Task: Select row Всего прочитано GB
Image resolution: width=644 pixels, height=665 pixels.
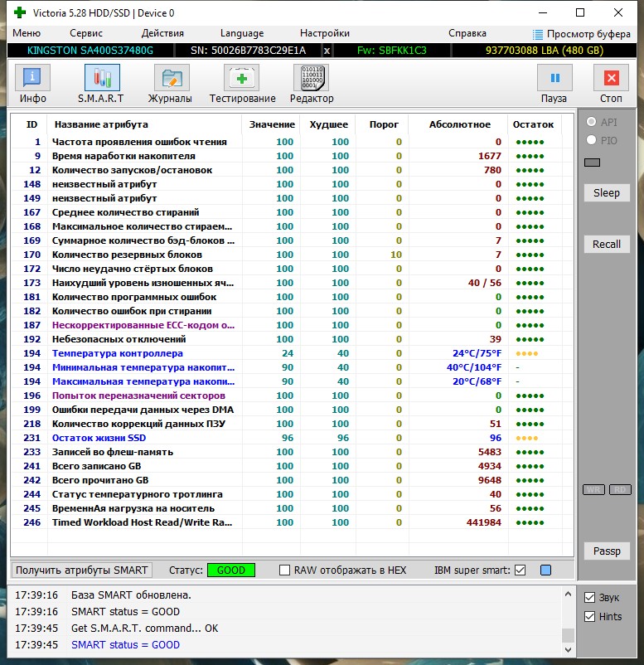Action: (x=292, y=480)
